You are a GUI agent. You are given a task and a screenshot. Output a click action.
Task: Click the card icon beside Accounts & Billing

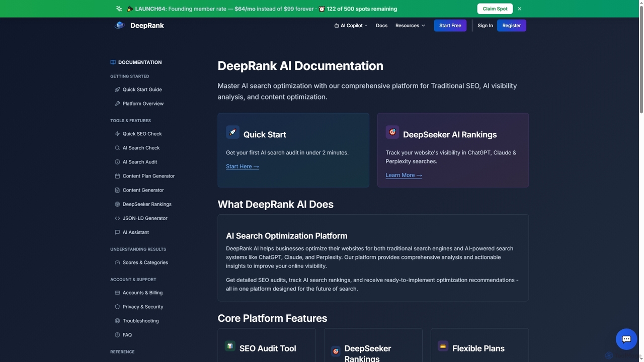[x=117, y=293]
